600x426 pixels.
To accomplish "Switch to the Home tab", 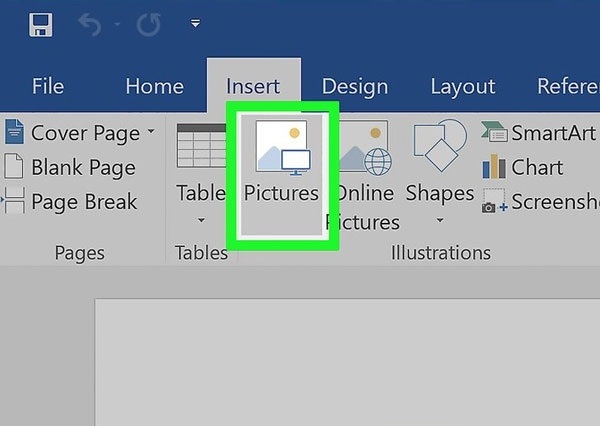I will (152, 86).
